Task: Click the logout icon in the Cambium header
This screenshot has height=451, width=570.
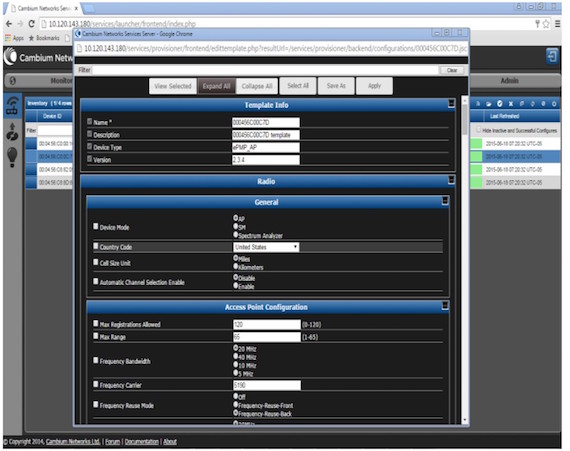Action: tap(552, 57)
